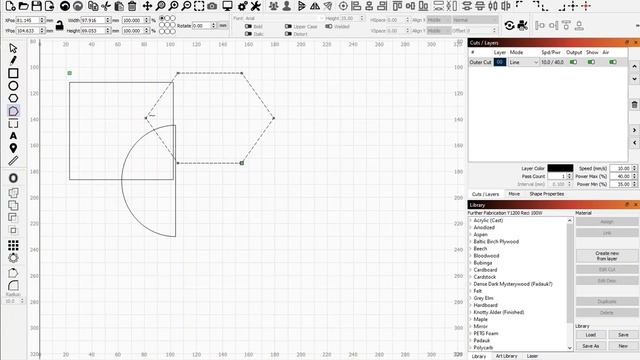Move layer up with arrow button

(634, 66)
